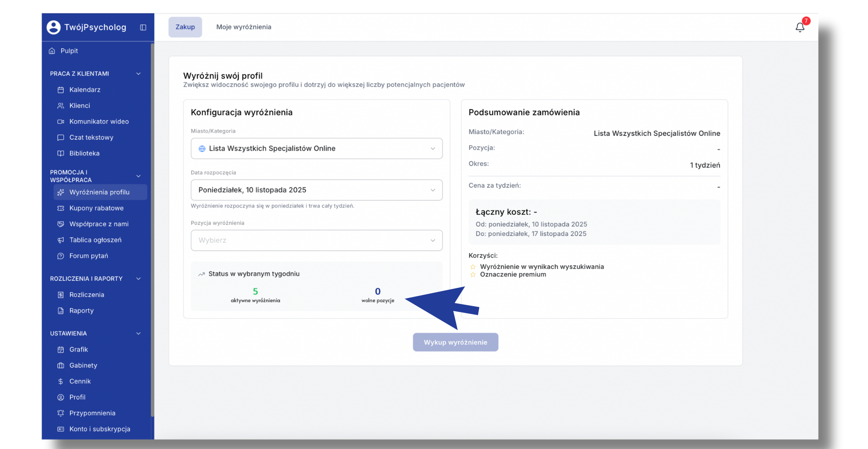Open Kalendarz from the calendar icon
The width and height of the screenshot is (868, 449).
(x=61, y=90)
